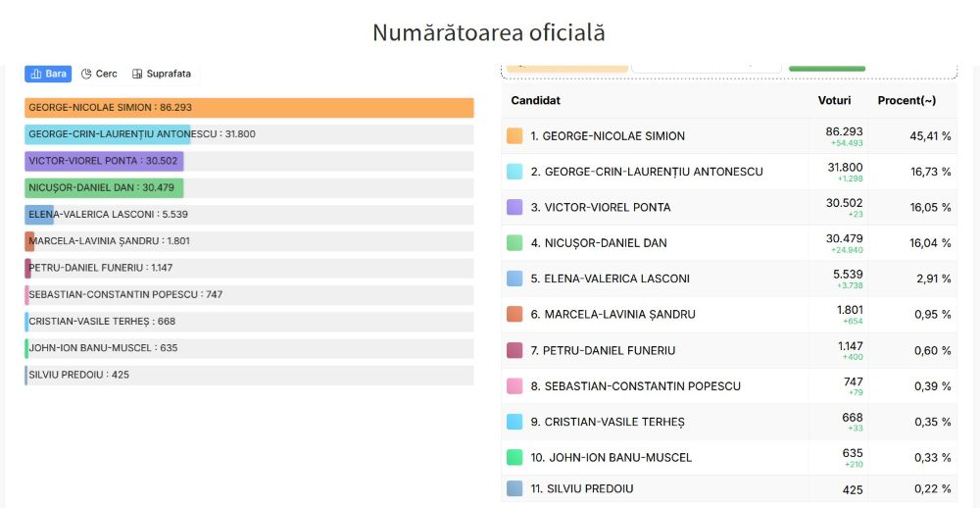Click the green swatch for Nicușor-Daniel Dan
Viewport: 980px width, 508px height.
click(x=514, y=243)
